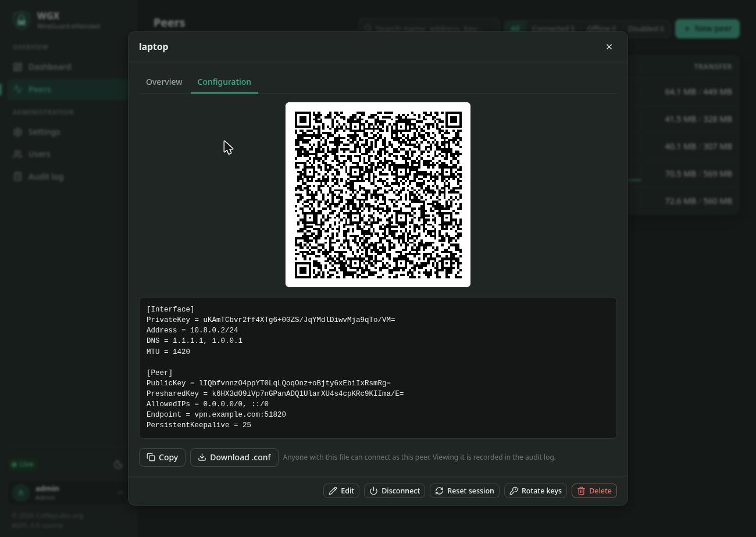
Task: Delete the laptop peer
Action: tap(594, 491)
